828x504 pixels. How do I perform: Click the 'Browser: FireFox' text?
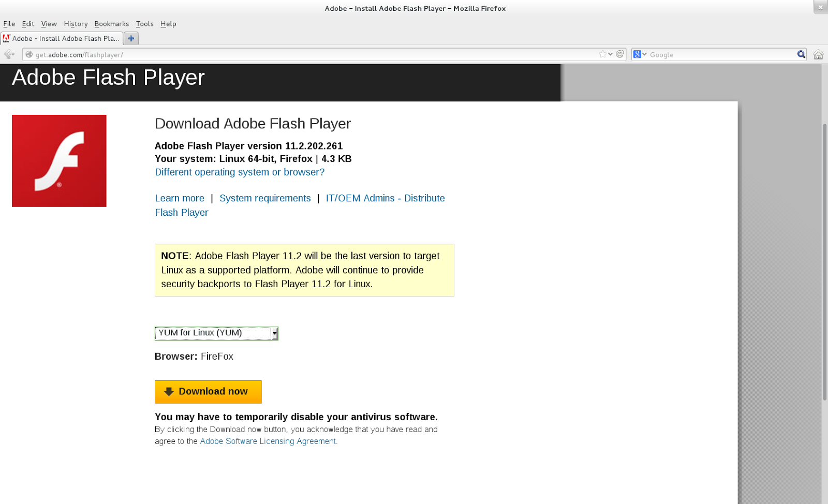194,357
